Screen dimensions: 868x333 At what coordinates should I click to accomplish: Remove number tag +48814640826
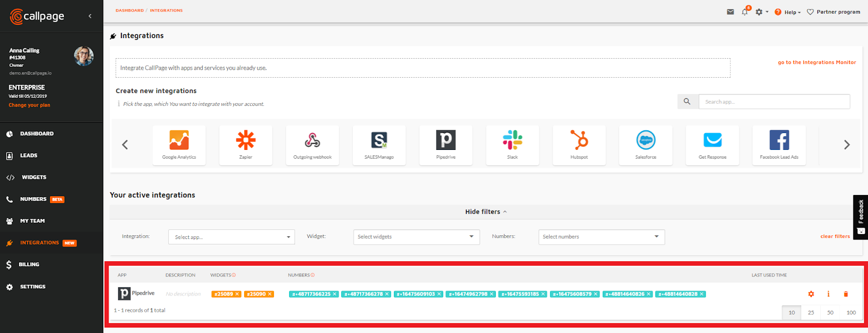click(x=648, y=294)
